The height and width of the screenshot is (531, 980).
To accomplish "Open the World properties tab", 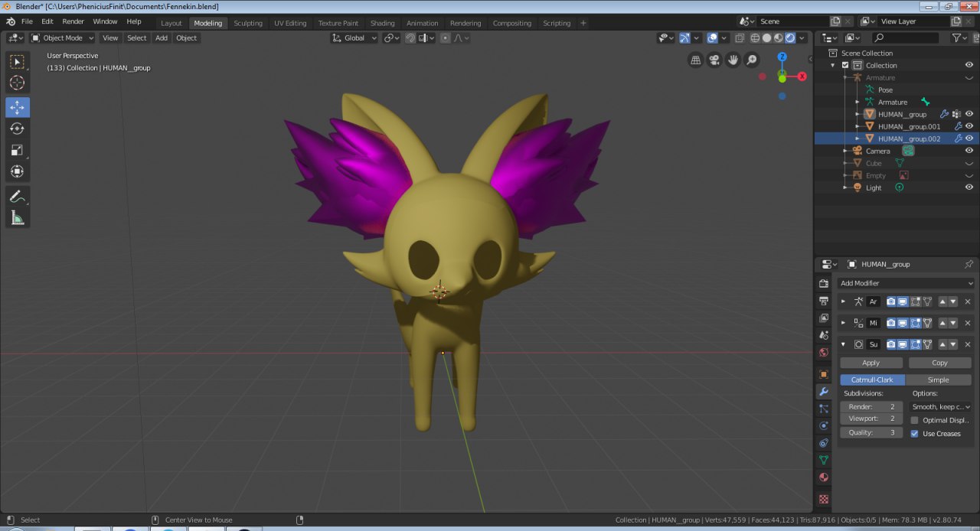I will [x=824, y=353].
